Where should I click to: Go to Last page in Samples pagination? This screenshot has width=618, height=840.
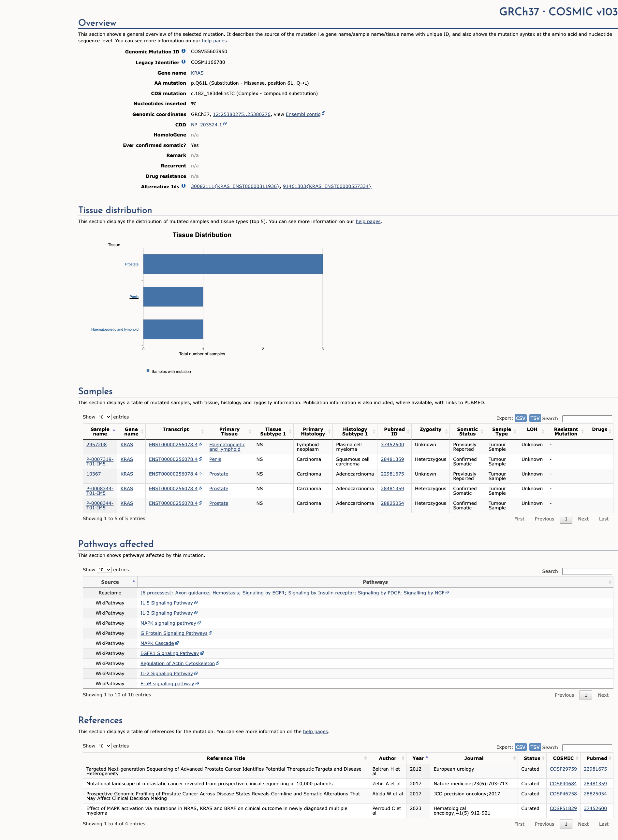click(603, 519)
